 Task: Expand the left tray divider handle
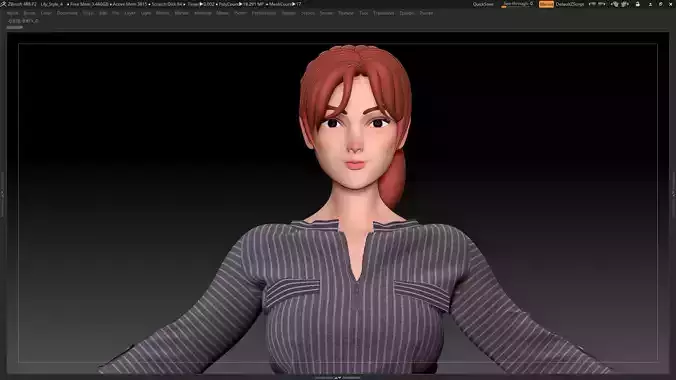tap(2, 194)
